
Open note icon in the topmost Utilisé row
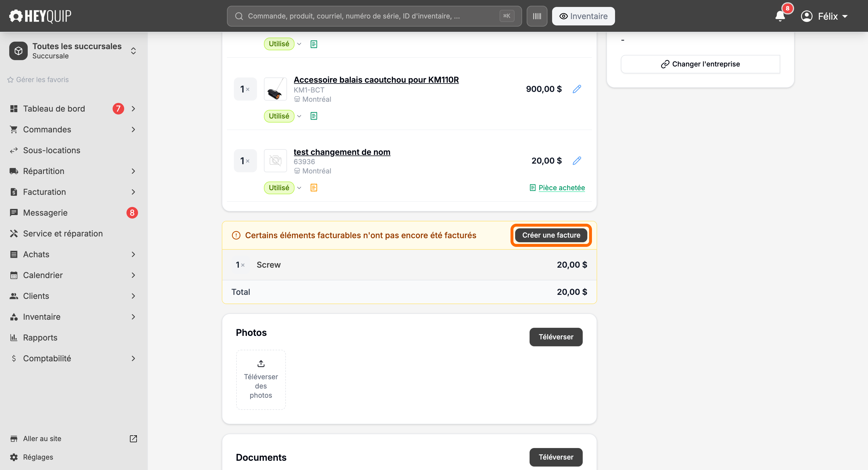314,44
